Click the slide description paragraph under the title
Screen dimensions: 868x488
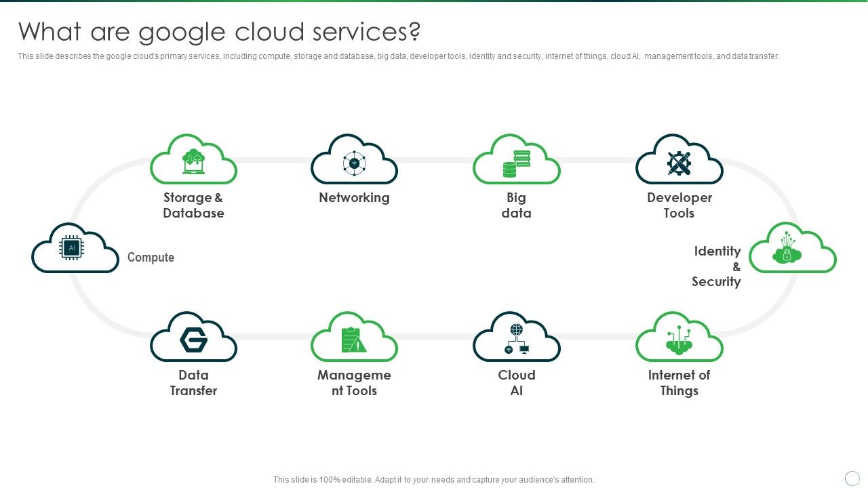click(x=399, y=56)
